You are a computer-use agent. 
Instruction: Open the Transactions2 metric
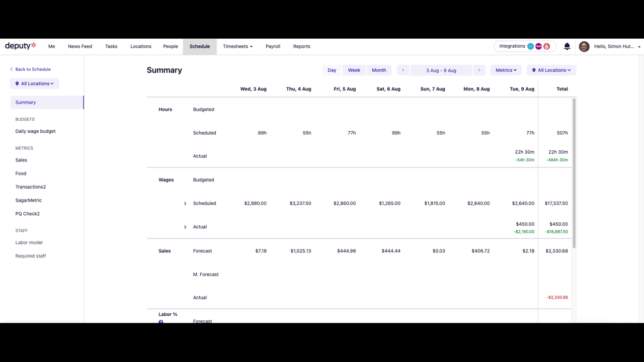(x=31, y=187)
